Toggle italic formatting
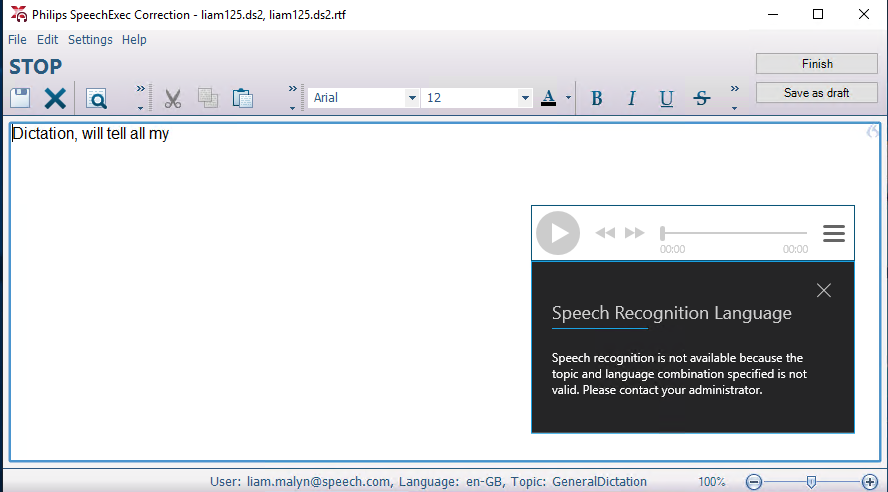 click(631, 99)
